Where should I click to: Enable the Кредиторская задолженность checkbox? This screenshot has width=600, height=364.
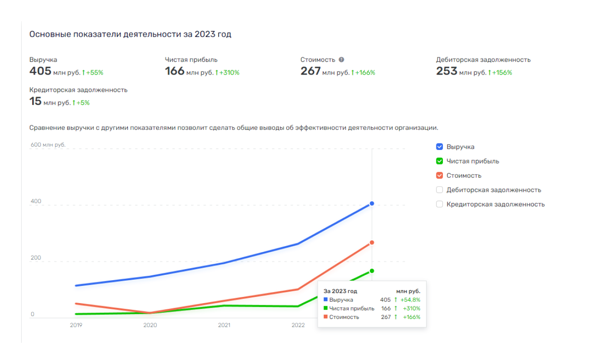439,204
